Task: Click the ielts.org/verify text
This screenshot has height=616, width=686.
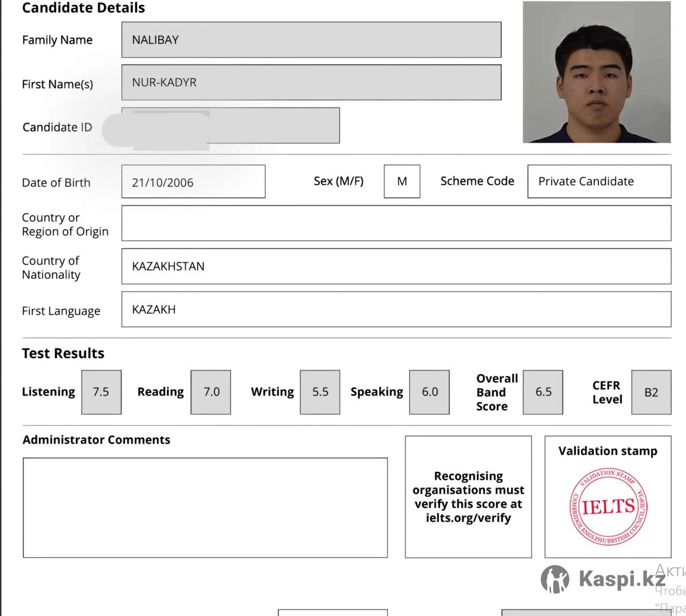Action: 468,518
